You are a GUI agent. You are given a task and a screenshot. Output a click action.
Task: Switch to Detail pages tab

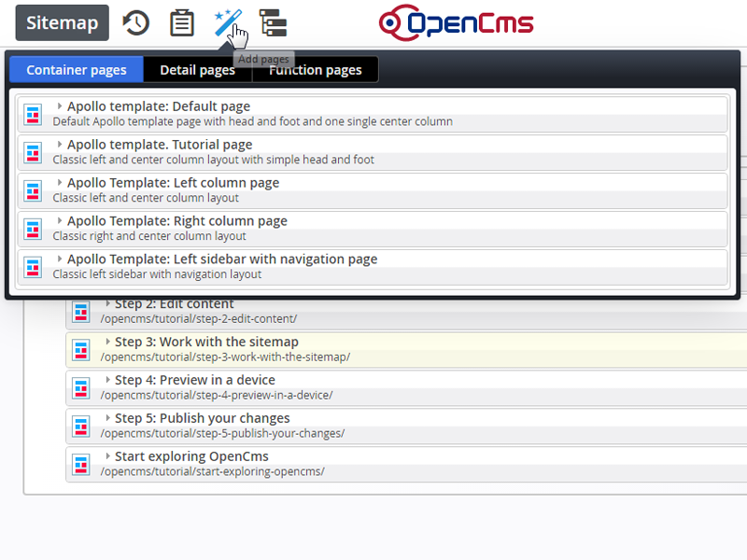click(x=197, y=69)
